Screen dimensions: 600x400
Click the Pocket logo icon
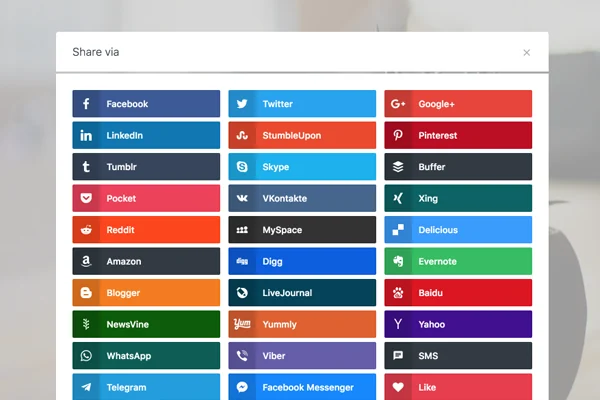coord(86,198)
